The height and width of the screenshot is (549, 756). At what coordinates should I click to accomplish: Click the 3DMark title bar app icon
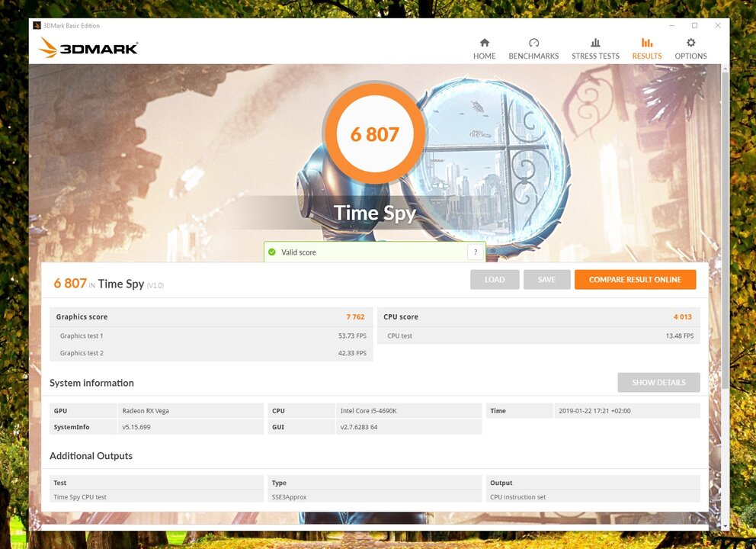[37, 26]
